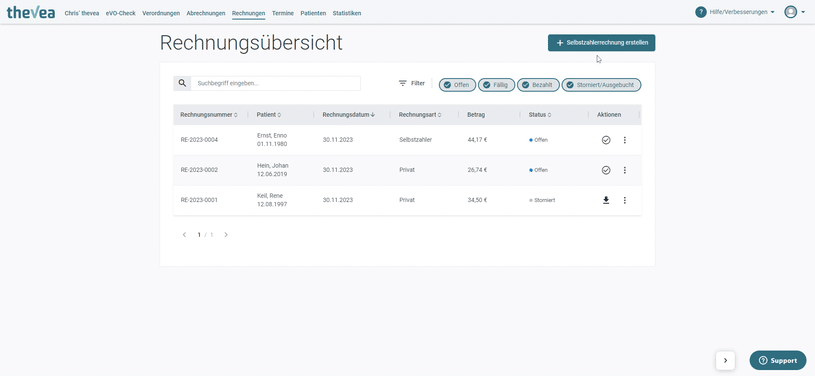This screenshot has width=815, height=376.
Task: Click the amount 26,74 €
Action: click(x=477, y=170)
